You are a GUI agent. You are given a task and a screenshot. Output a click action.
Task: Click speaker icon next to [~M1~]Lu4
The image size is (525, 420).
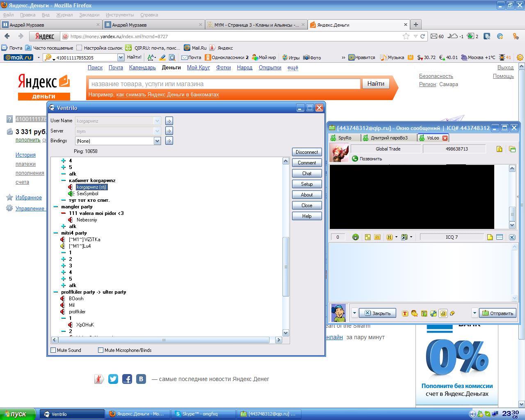(63, 246)
